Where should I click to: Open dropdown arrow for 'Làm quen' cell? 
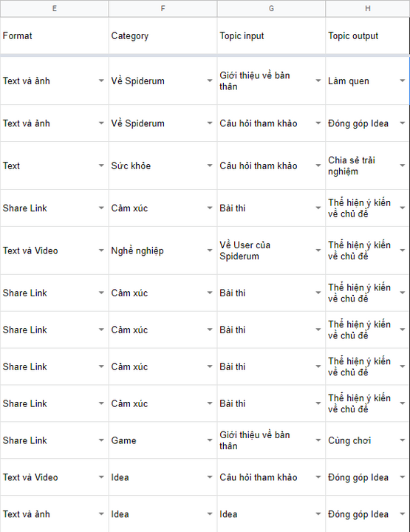pos(402,81)
